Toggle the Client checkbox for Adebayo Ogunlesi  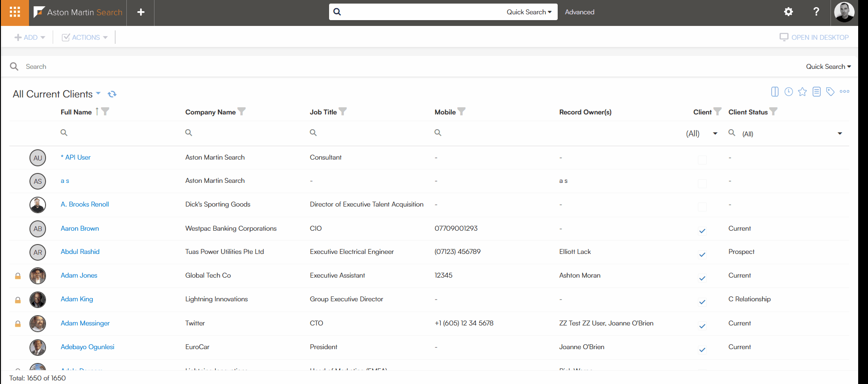pos(702,350)
